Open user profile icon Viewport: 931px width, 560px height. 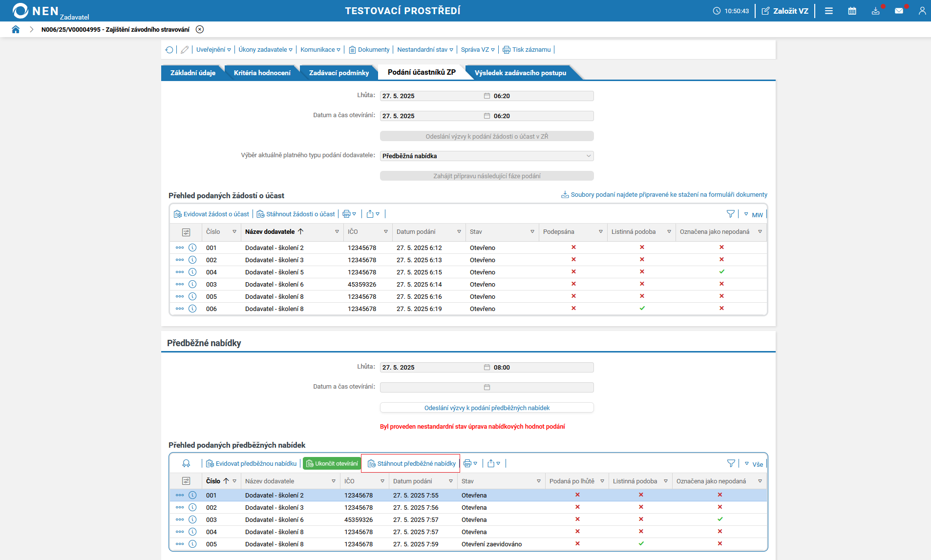[922, 11]
